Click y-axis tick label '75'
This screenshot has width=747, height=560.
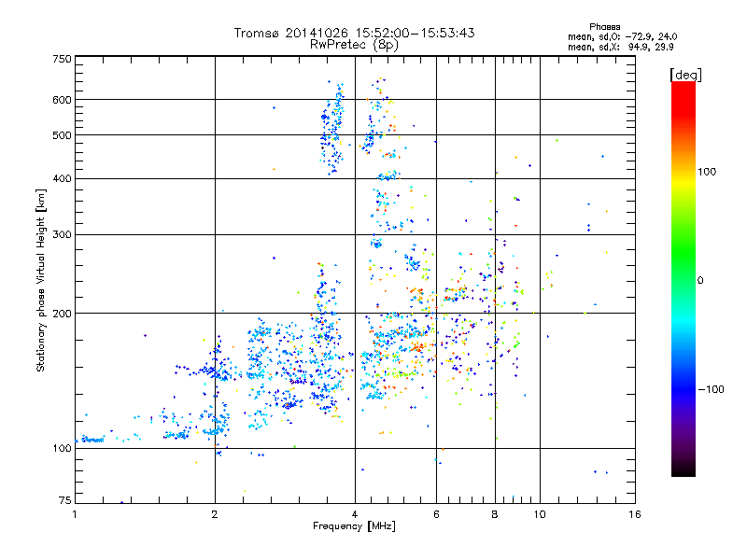(65, 500)
